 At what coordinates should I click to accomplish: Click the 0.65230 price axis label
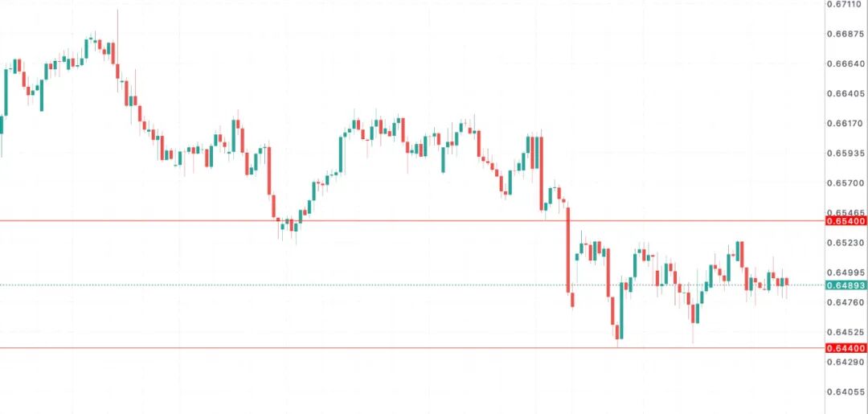pyautogui.click(x=845, y=242)
